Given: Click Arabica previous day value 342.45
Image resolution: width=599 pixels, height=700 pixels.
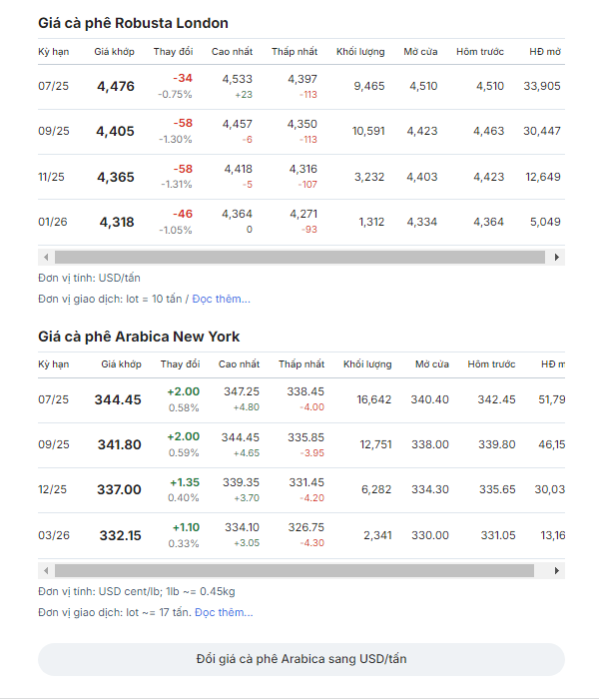Looking at the screenshot, I should tap(496, 399).
